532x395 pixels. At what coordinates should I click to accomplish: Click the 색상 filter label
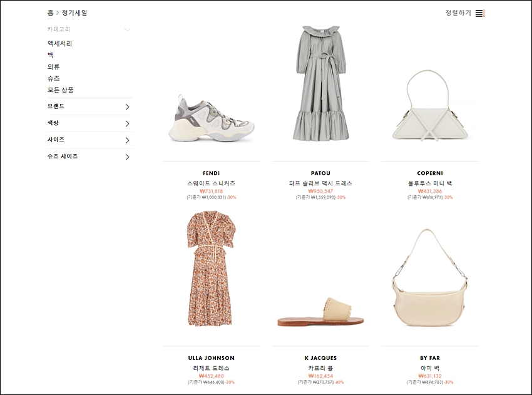[53, 123]
